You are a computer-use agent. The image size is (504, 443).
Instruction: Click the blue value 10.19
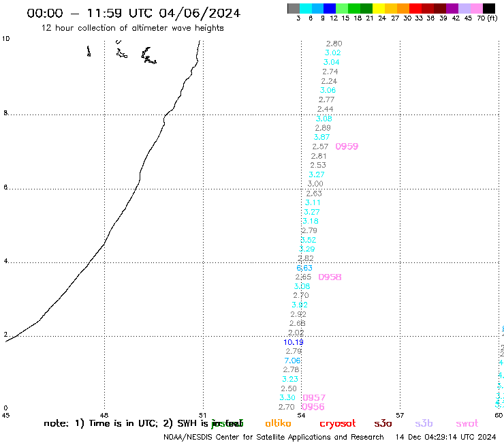[x=294, y=342]
